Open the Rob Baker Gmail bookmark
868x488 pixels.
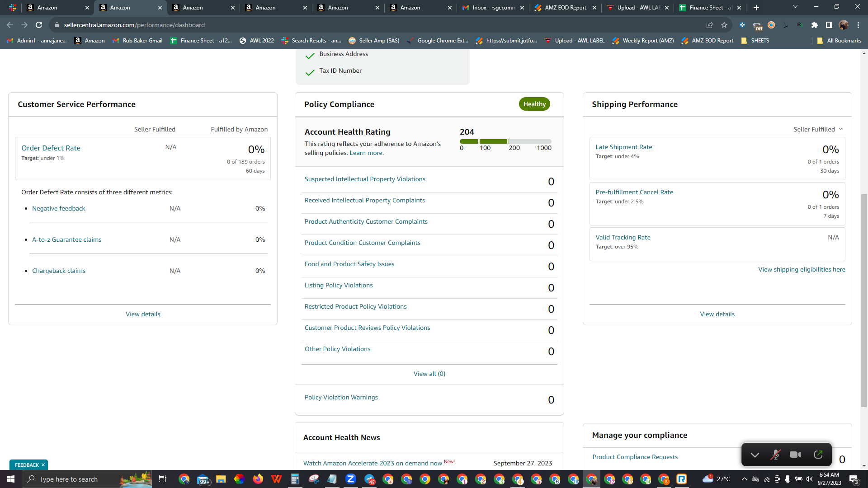coord(137,41)
